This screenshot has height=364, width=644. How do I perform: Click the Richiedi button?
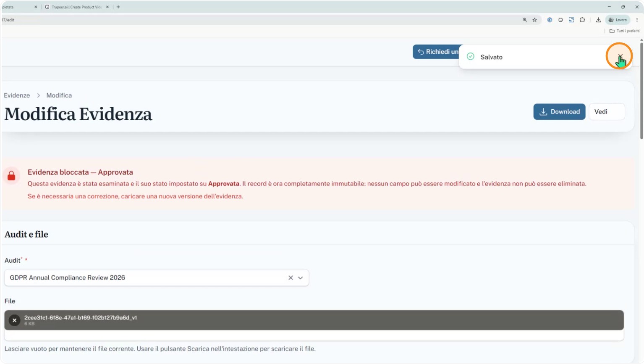[x=437, y=52]
